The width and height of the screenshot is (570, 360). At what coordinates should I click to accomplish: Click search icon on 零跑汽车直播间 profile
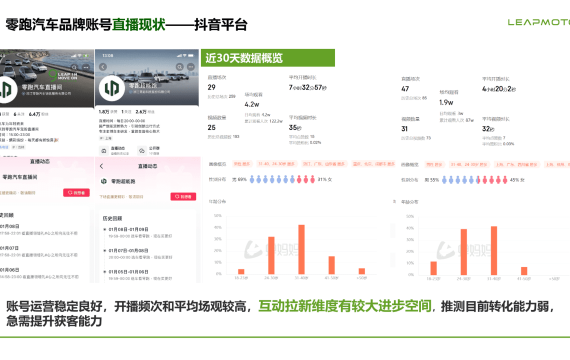[74, 67]
